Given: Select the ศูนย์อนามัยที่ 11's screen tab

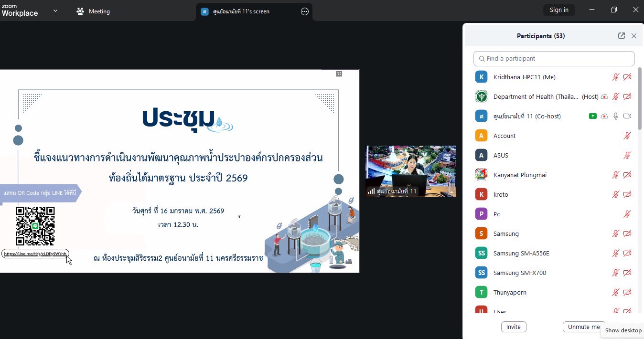Looking at the screenshot, I should click(241, 11).
